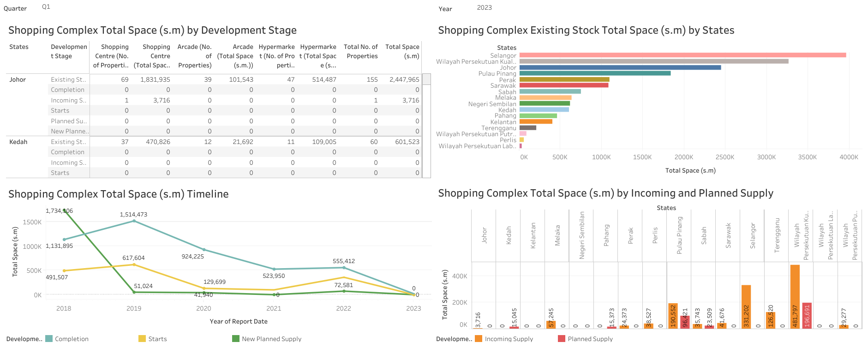Click the Shopping Complex Total Space Timeline title
This screenshot has width=868, height=348.
(x=119, y=194)
